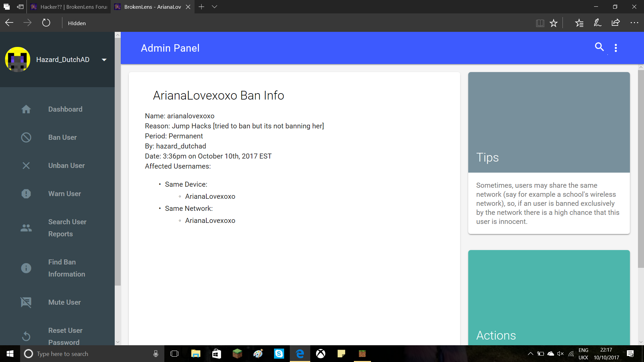The image size is (644, 362).
Task: Close the BrokenLens - ArianaLov tab
Action: (x=188, y=7)
